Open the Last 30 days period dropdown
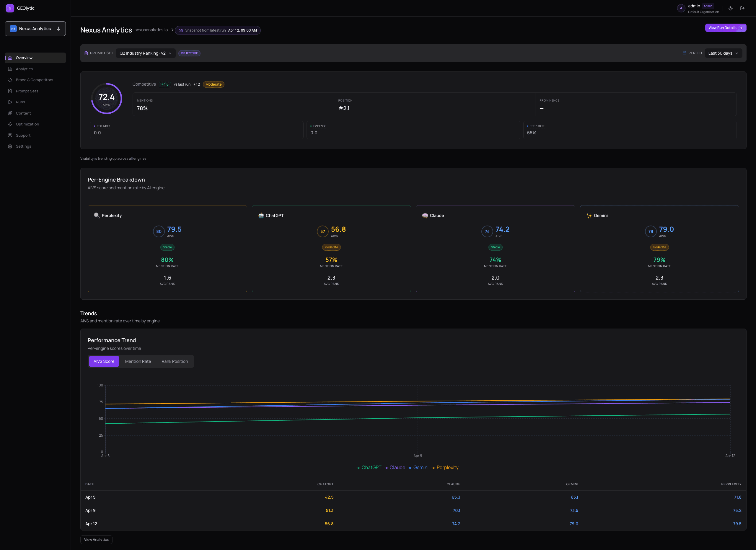The height and width of the screenshot is (550, 756). (x=723, y=53)
